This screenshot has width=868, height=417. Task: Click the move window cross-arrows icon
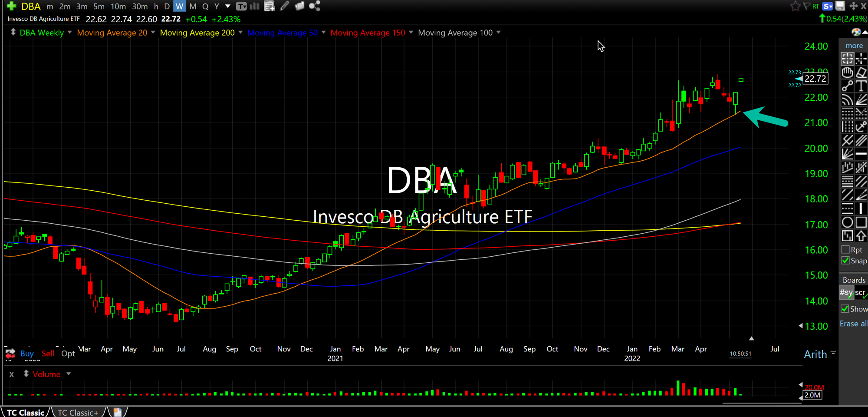[x=853, y=6]
